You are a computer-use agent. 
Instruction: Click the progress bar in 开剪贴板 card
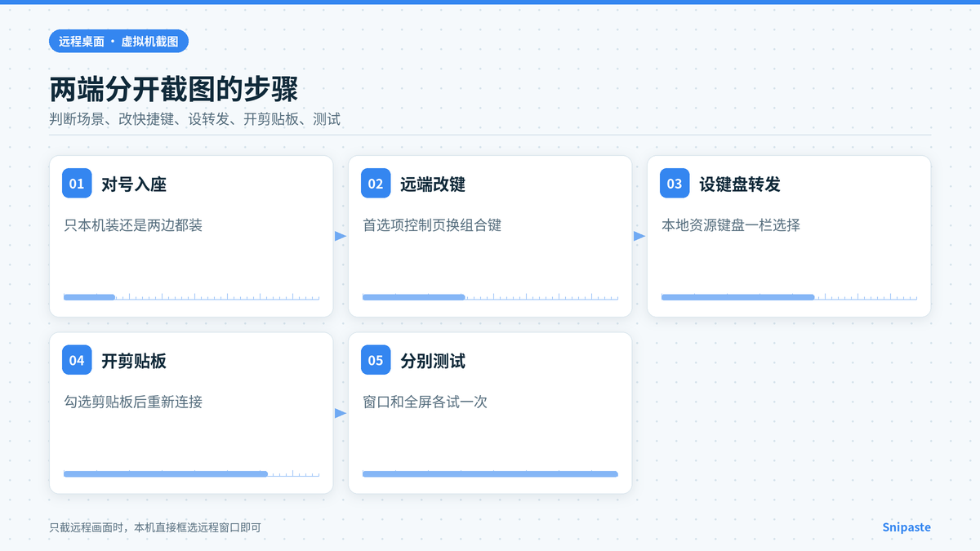191,473
